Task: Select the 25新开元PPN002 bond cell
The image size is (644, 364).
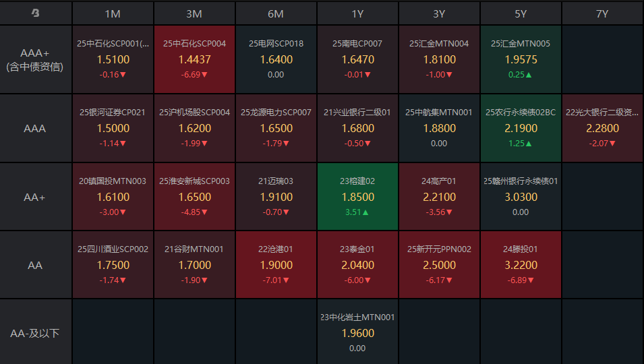Action: 439,265
